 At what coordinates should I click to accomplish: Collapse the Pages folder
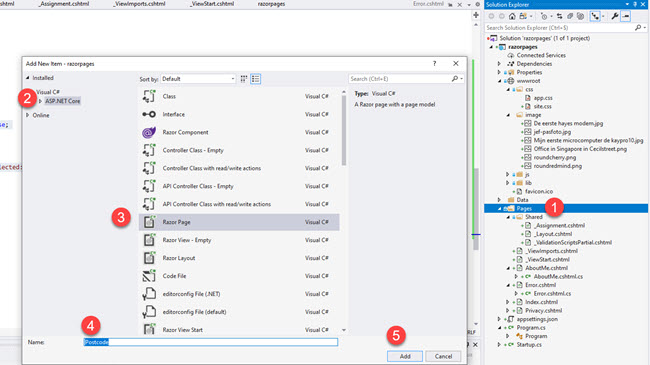(x=499, y=209)
